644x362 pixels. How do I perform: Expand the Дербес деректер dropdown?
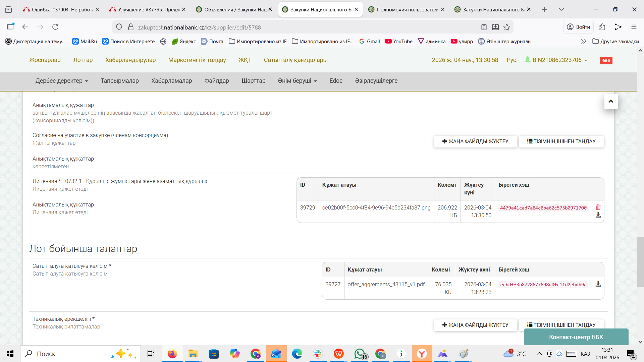(x=62, y=81)
